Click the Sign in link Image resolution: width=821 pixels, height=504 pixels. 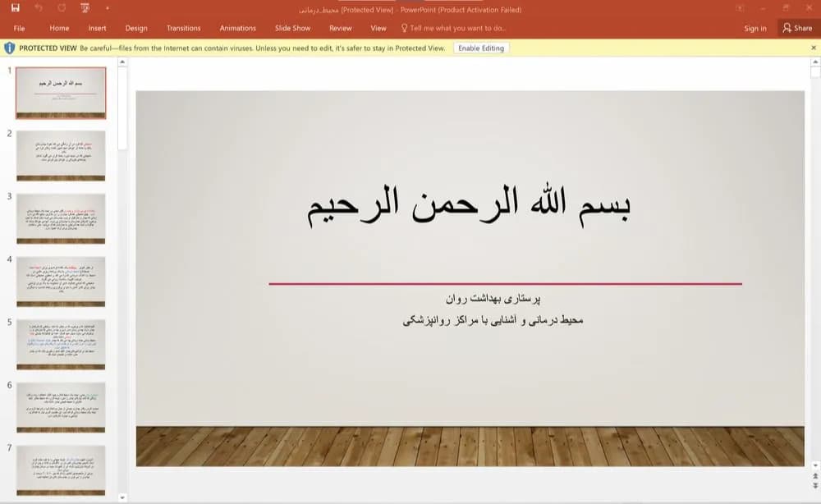pyautogui.click(x=755, y=28)
